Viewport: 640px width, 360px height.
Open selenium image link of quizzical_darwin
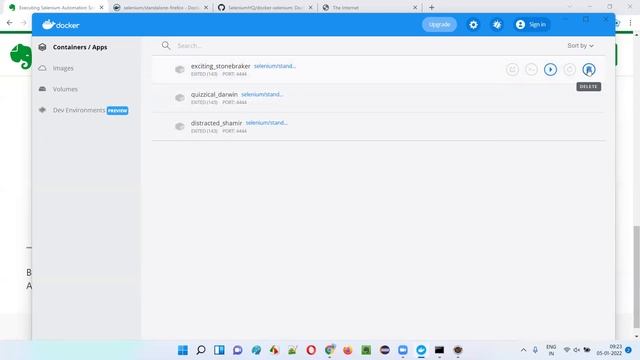tap(262, 94)
